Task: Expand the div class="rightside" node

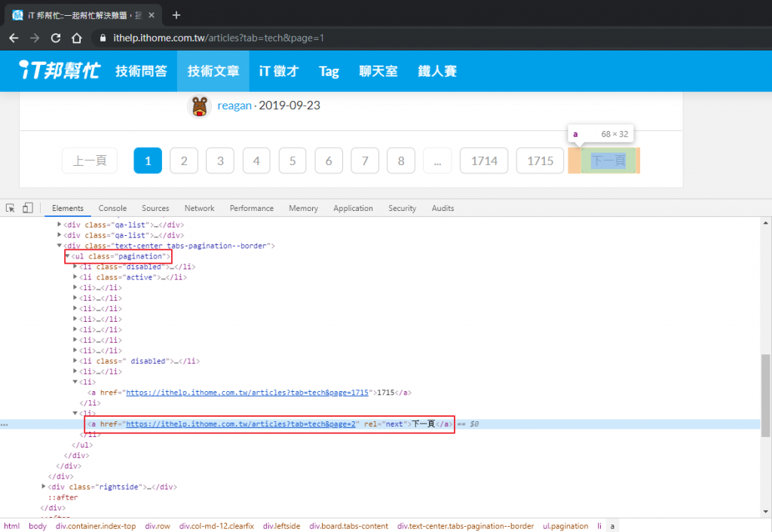Action: point(43,486)
